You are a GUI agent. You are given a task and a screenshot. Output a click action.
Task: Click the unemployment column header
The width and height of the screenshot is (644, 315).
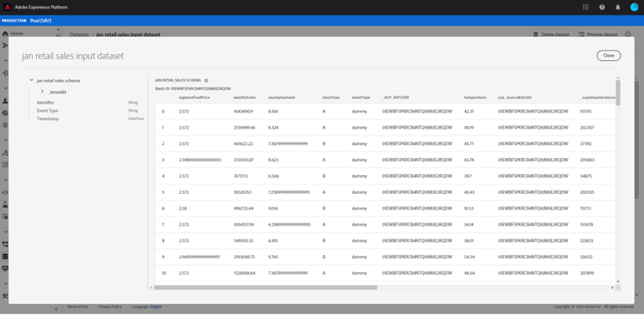coord(282,97)
